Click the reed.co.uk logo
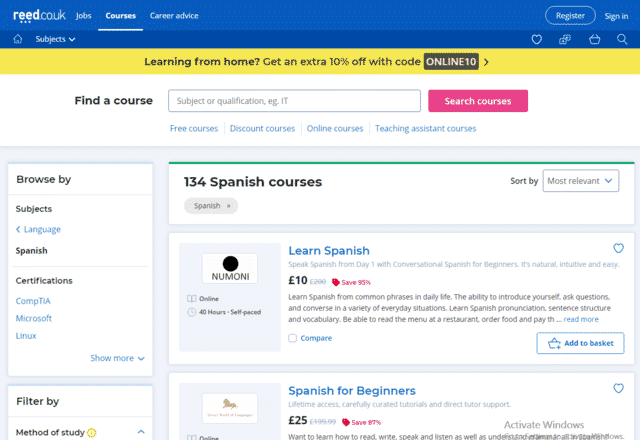This screenshot has width=640, height=440. click(39, 16)
